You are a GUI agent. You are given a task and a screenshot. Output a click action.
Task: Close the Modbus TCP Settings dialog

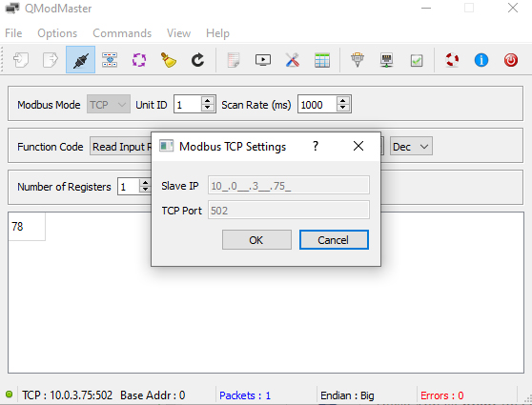point(358,146)
